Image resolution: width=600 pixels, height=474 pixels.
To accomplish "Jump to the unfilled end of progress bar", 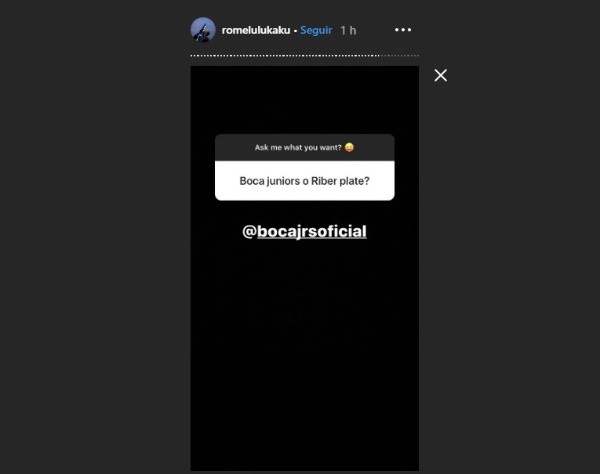I will tap(400, 55).
